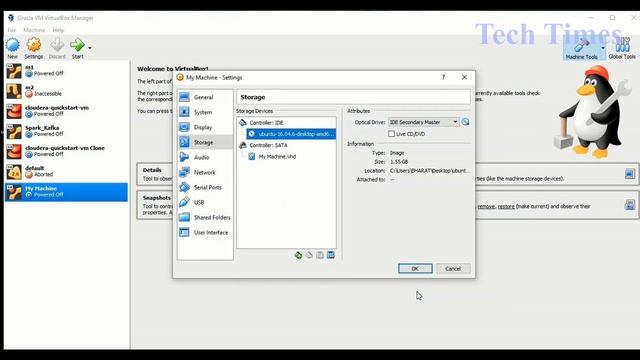The width and height of the screenshot is (640, 360).
Task: Confirm settings with OK button
Action: [415, 269]
